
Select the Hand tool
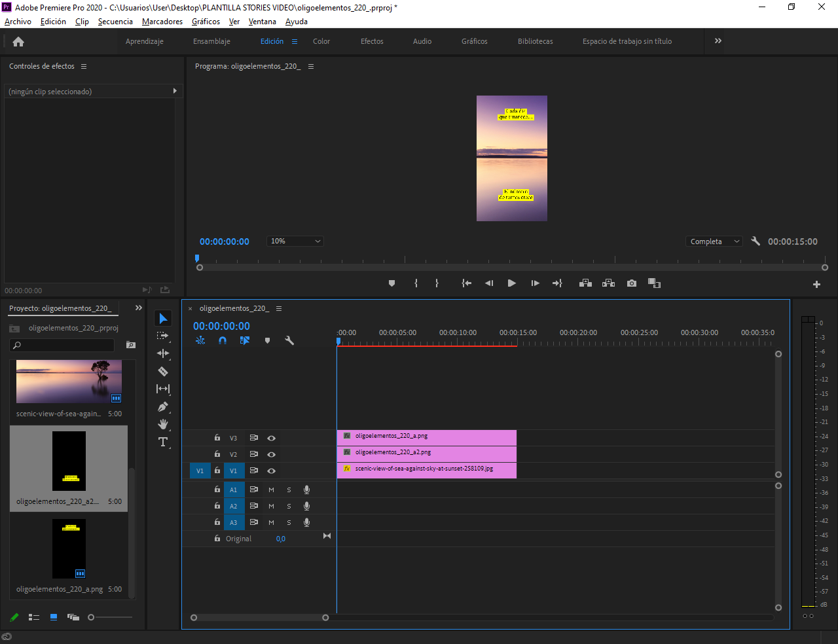pos(163,424)
